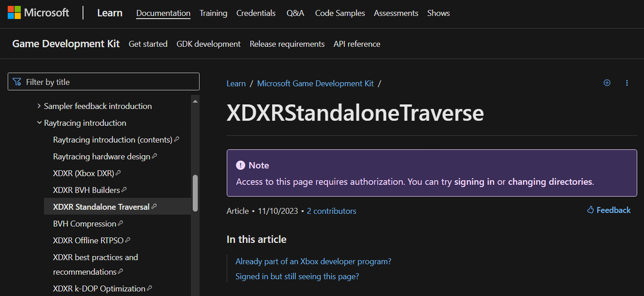The image size is (644, 296).
Task: Click the signing in link
Action: pos(474,182)
